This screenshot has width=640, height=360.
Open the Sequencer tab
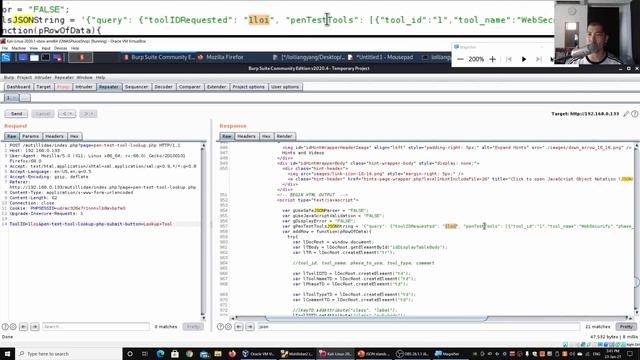click(x=136, y=87)
